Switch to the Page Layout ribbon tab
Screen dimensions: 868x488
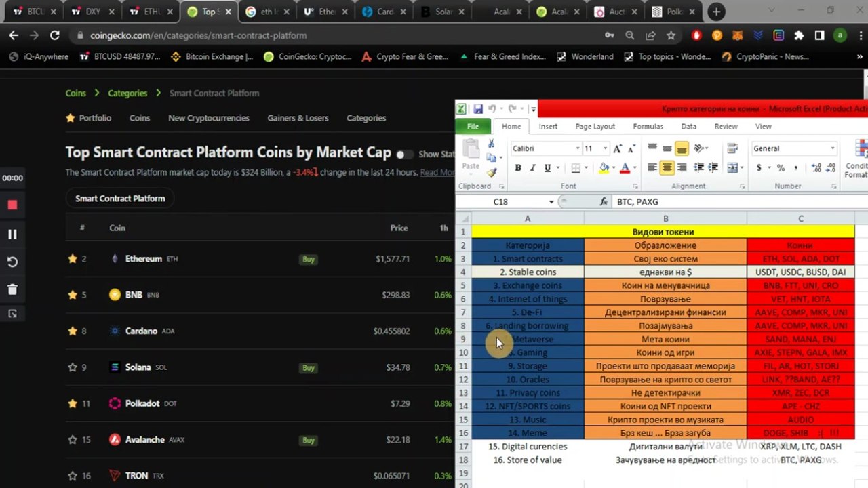point(595,126)
